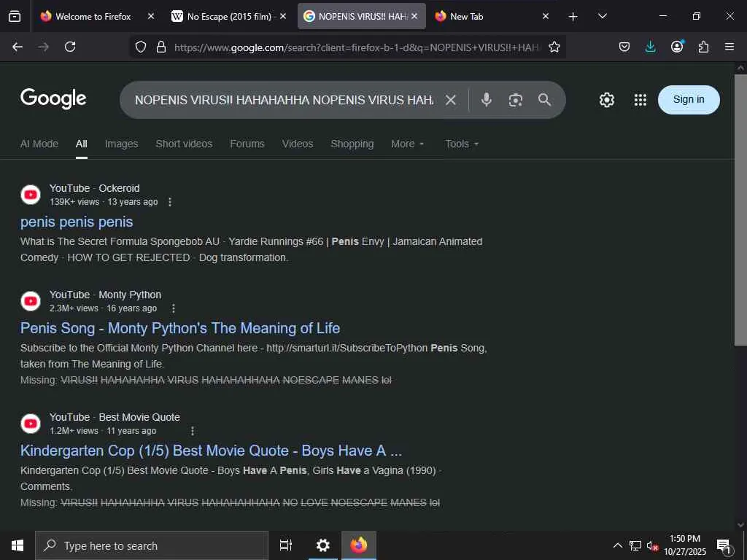Select the Forums search tab
Screen dimensions: 747x560
(x=247, y=144)
